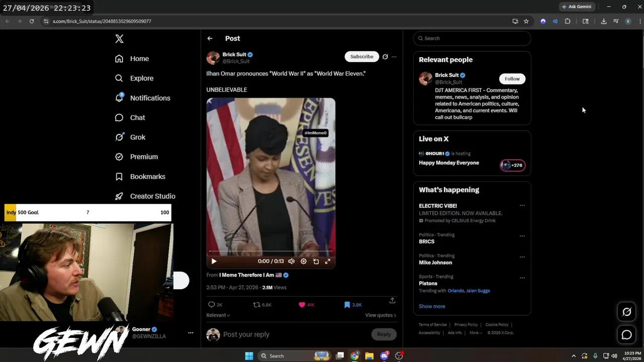
Task: Like the post with heart icon
Action: (x=302, y=305)
